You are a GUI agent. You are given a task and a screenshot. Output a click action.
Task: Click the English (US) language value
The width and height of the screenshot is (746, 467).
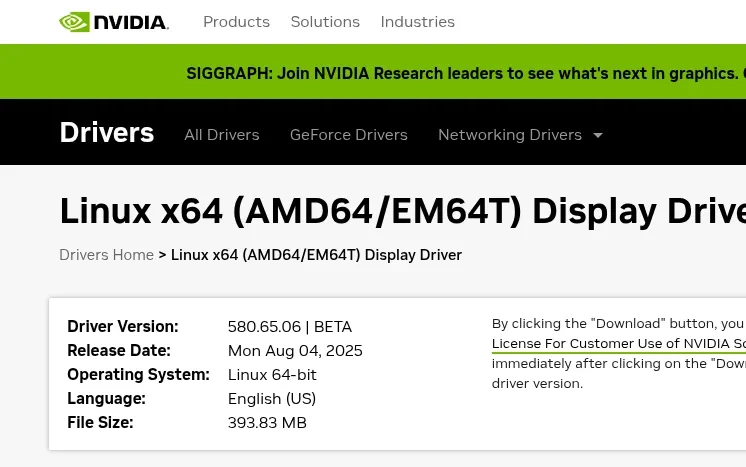[x=272, y=399]
